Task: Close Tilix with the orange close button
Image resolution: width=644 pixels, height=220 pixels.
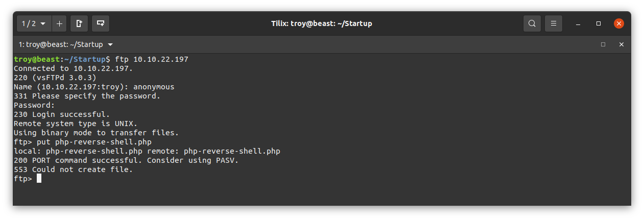Action: 618,23
